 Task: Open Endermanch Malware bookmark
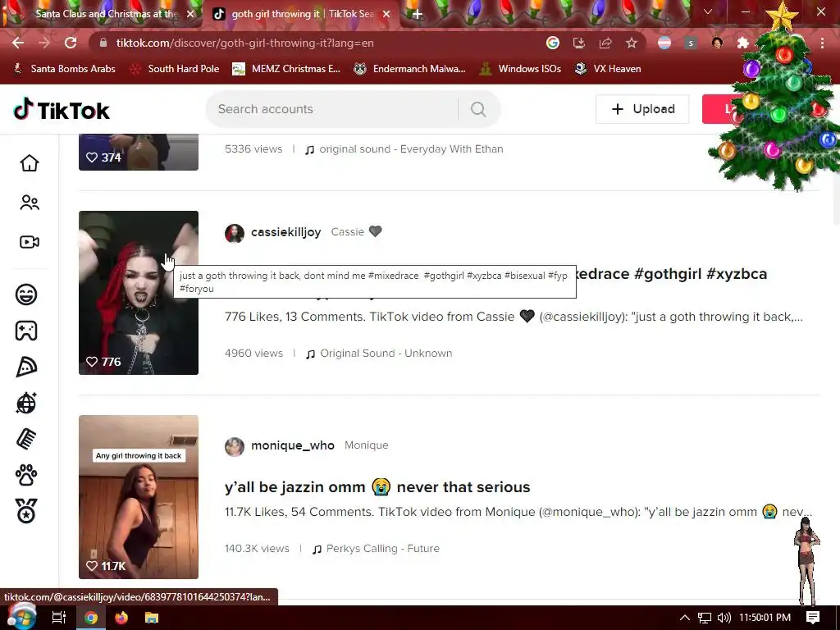[409, 69]
